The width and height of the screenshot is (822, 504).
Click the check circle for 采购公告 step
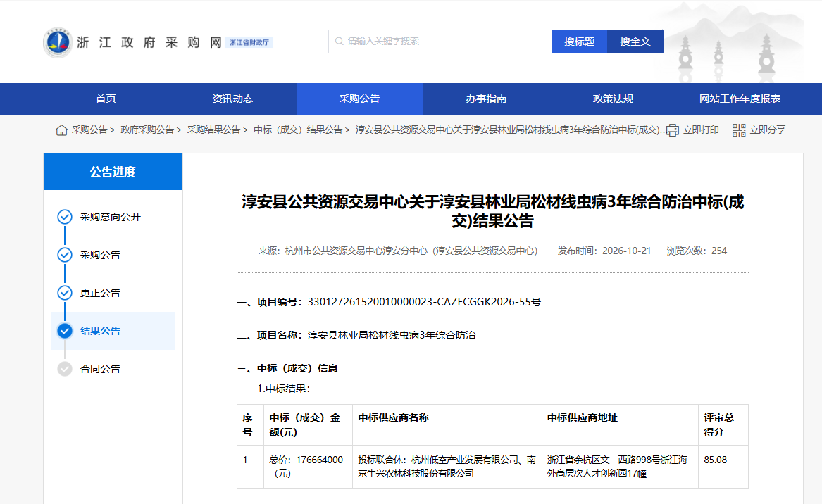[x=65, y=255]
